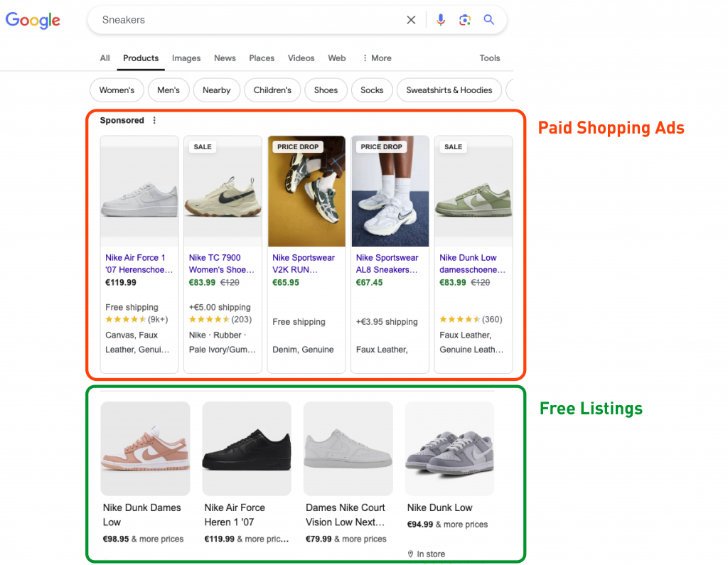Open the Places tab
This screenshot has height=565, width=728.
point(262,58)
